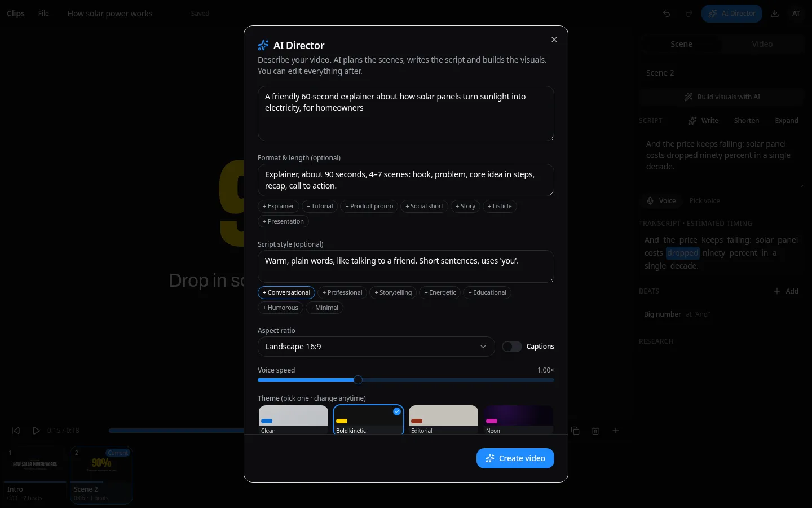This screenshot has height=508, width=812.
Task: Skip to start of timeline
Action: coord(16,431)
